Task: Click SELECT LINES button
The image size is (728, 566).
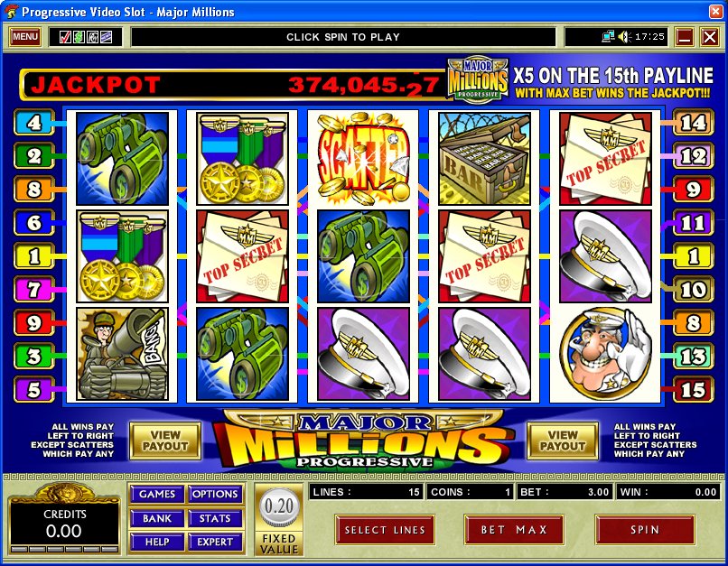Action: click(385, 530)
